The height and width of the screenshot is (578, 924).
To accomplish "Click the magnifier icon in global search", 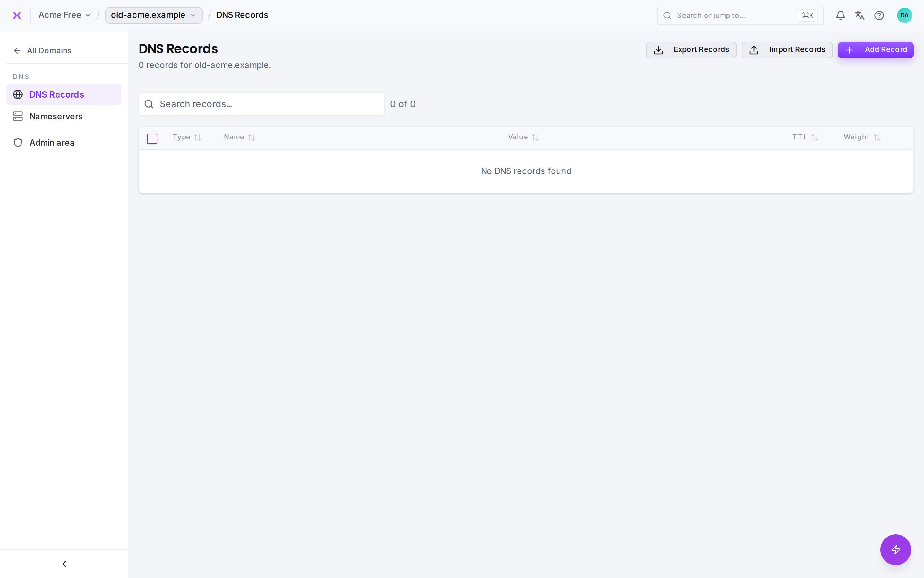I will click(x=667, y=15).
